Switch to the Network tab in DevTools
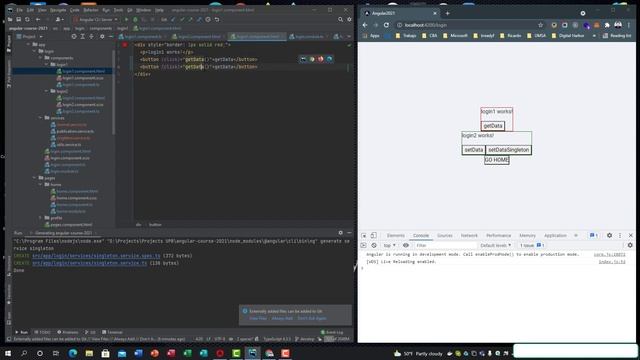The width and height of the screenshot is (640, 360). pyautogui.click(x=469, y=236)
